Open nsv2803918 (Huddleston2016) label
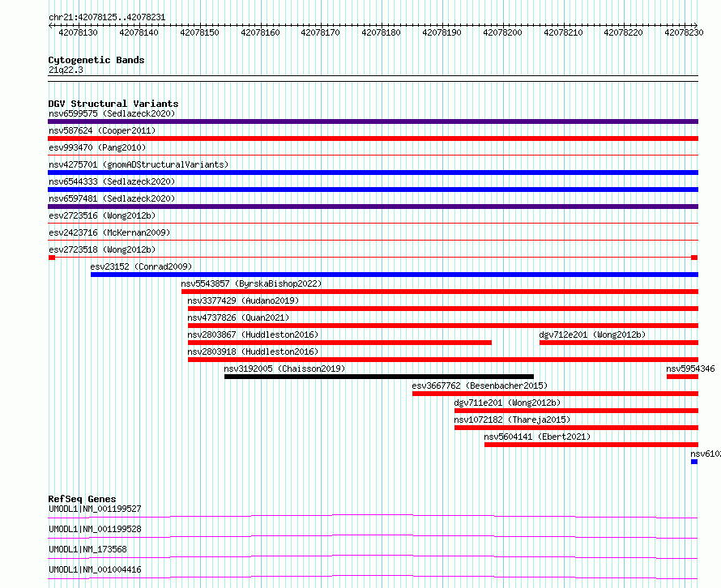Image resolution: width=721 pixels, height=588 pixels. 253,352
